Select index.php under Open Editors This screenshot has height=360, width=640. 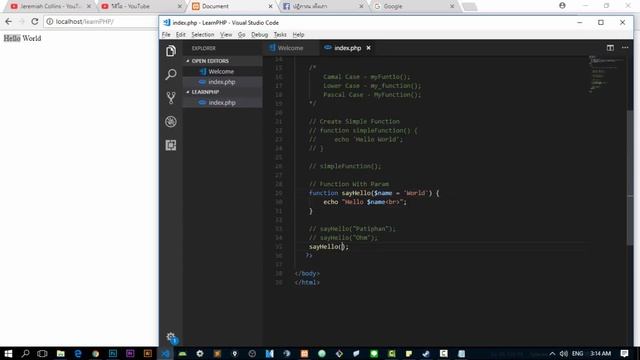coord(222,82)
